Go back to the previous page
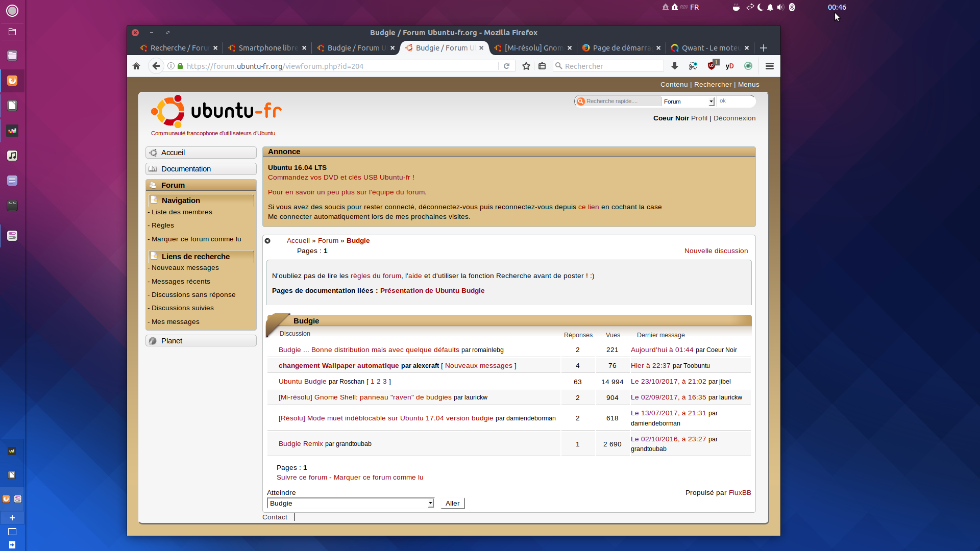This screenshot has width=980, height=551. tap(156, 66)
